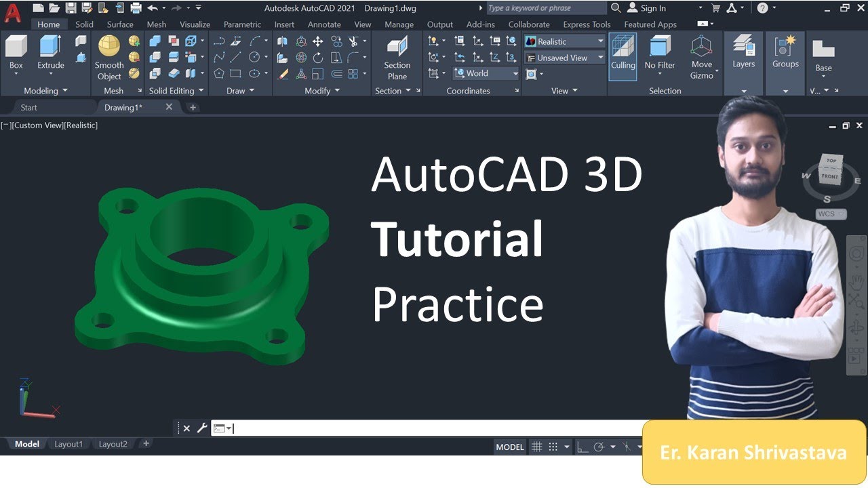Select the Box modeling tool
The height and width of the screenshot is (488, 868).
click(x=16, y=53)
